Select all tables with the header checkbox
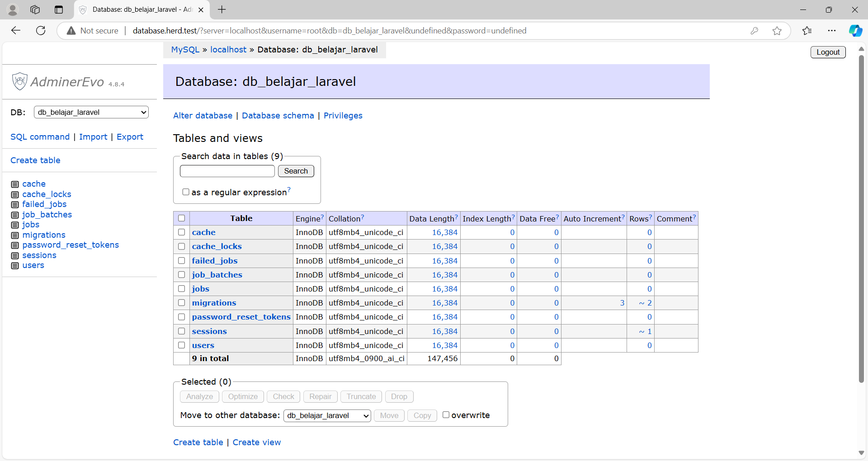The height and width of the screenshot is (461, 868). 181,218
